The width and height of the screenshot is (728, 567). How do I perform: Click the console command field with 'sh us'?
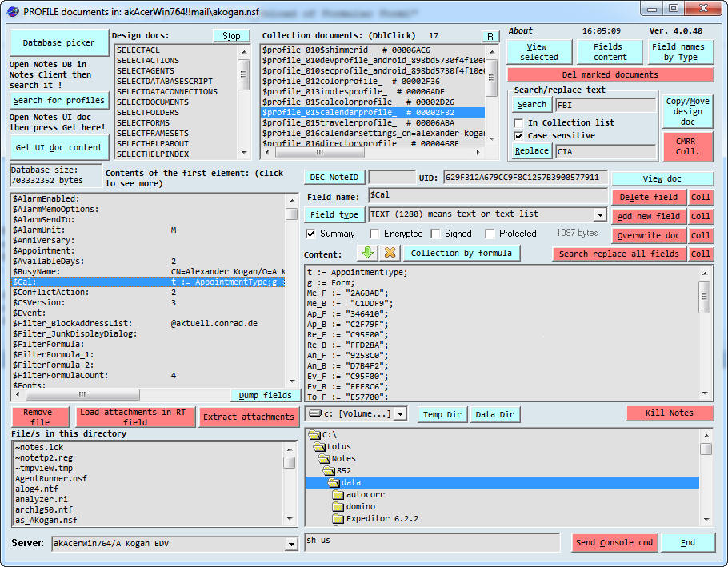pos(432,542)
